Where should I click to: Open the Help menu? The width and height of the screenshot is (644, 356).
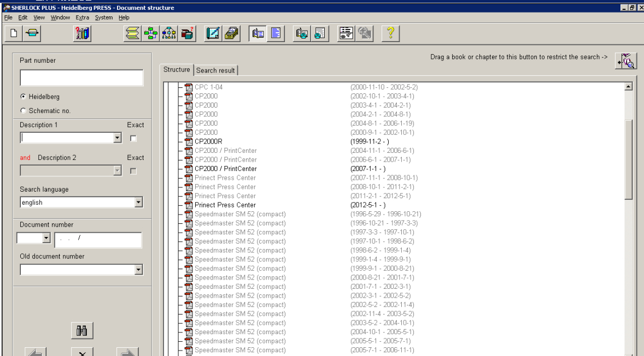(124, 17)
